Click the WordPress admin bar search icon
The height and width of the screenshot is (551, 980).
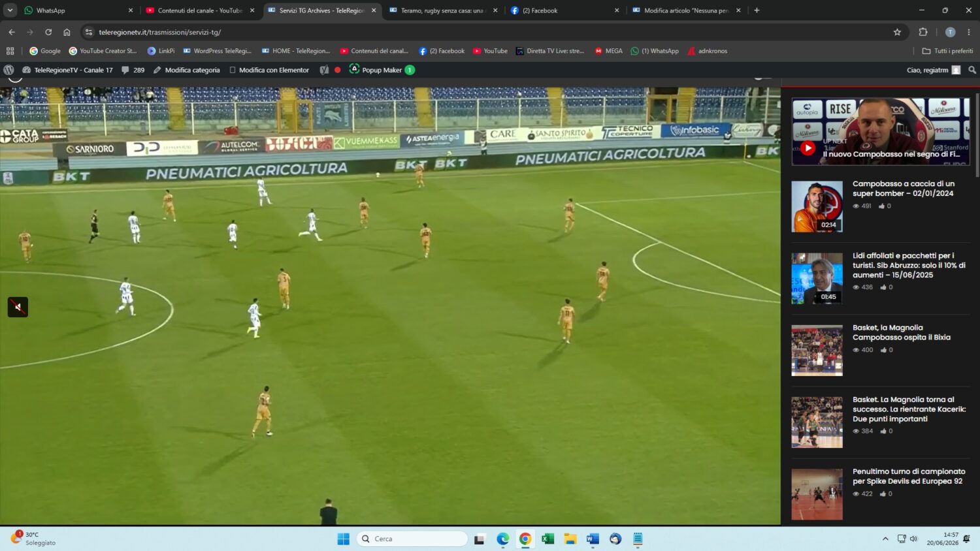tap(972, 70)
